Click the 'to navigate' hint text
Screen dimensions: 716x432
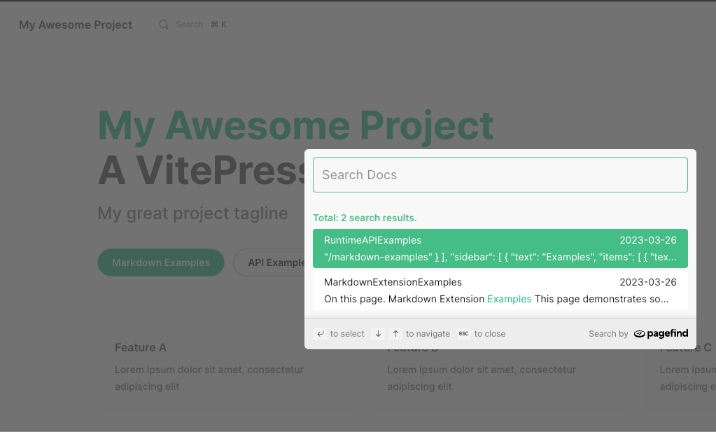coord(428,334)
